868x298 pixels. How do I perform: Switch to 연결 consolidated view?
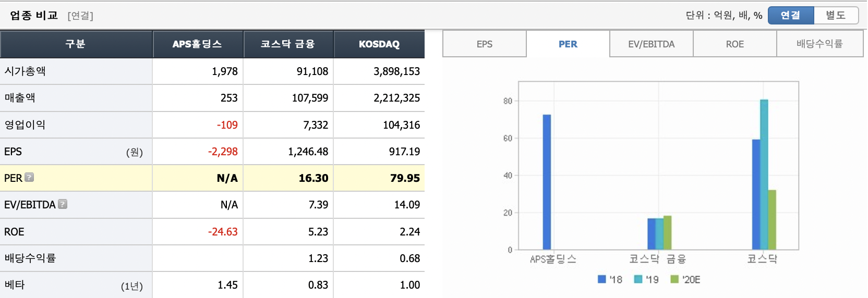click(x=791, y=15)
